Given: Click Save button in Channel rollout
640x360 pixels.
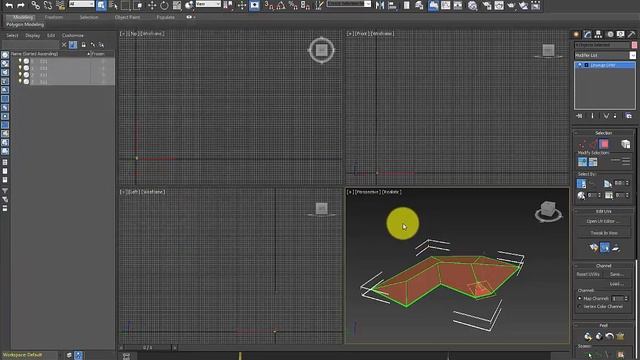Looking at the screenshot, I should [616, 274].
